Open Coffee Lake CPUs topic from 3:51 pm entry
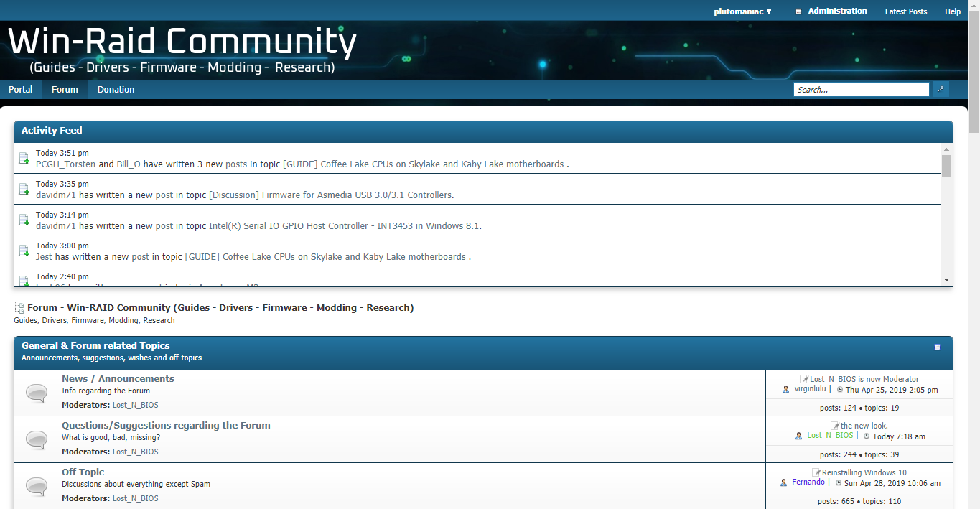The height and width of the screenshot is (509, 980). 424,164
